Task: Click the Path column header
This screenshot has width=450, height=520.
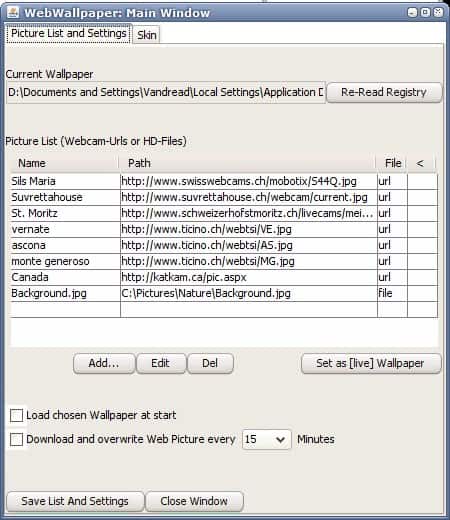Action: (x=247, y=163)
